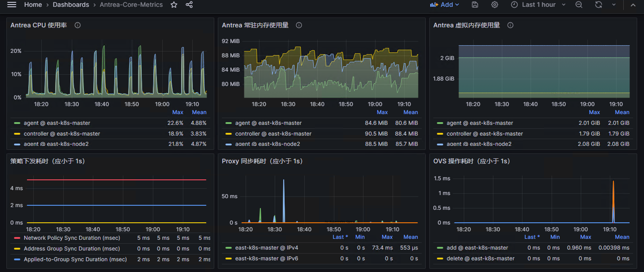The width and height of the screenshot is (644, 272).
Task: Toggle delete @ east-k8s-master series
Action: pos(480,259)
